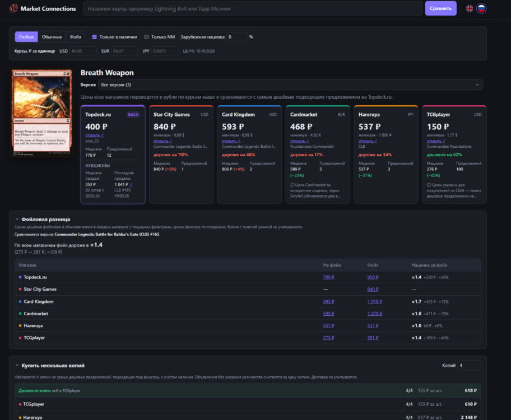Open the Star City Games offer link

tap(162, 141)
